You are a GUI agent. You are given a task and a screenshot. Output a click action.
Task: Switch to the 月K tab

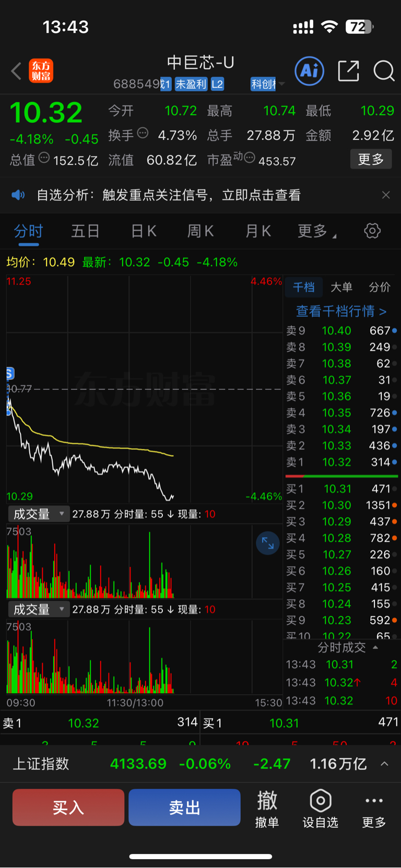(258, 231)
